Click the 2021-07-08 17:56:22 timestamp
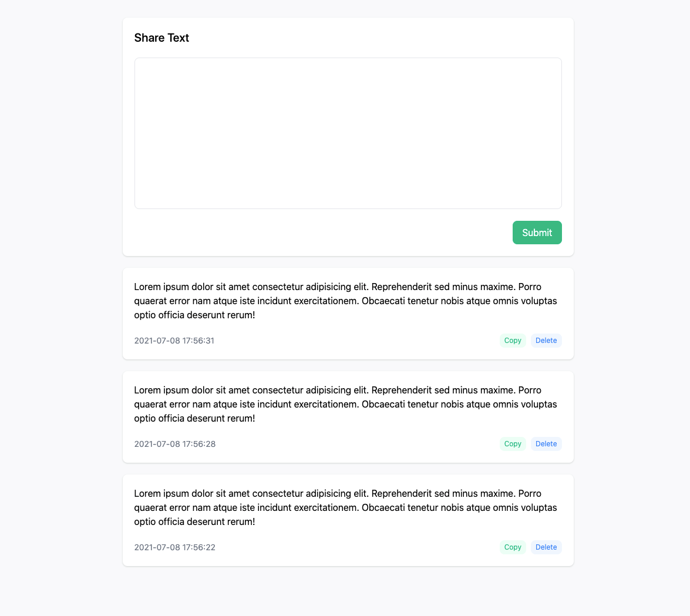Viewport: 690px width, 616px height. (175, 547)
